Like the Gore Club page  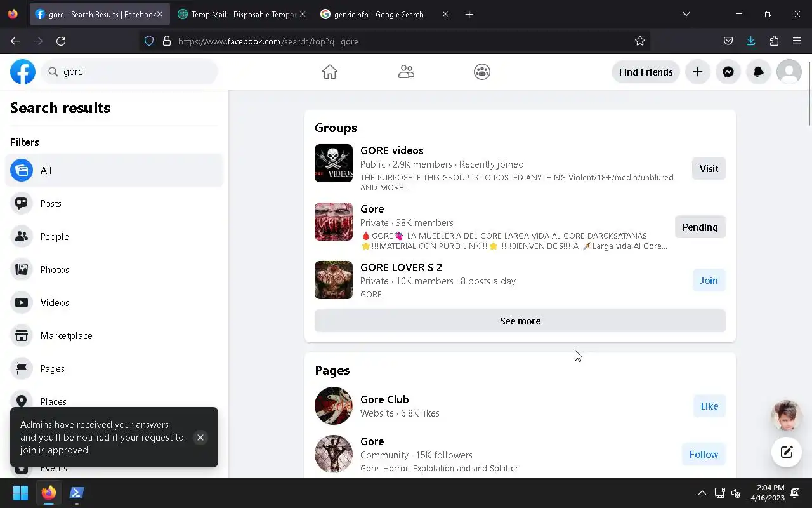[709, 406]
